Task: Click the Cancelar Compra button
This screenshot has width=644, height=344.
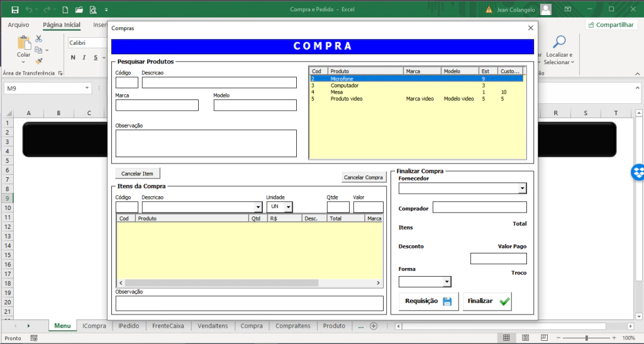Action: point(364,177)
